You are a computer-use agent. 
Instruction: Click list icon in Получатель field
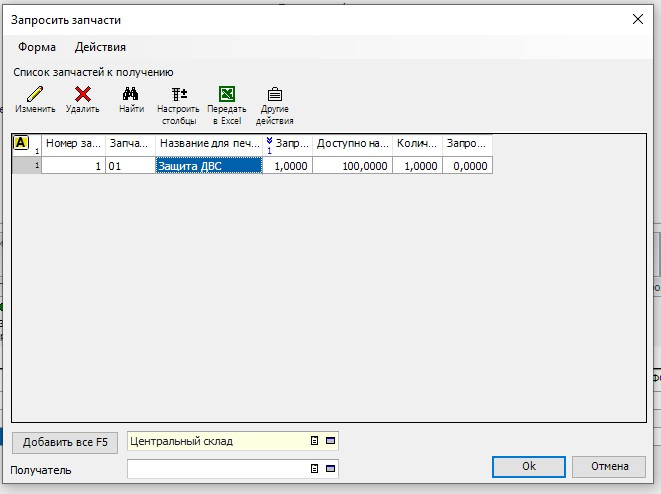click(x=314, y=468)
